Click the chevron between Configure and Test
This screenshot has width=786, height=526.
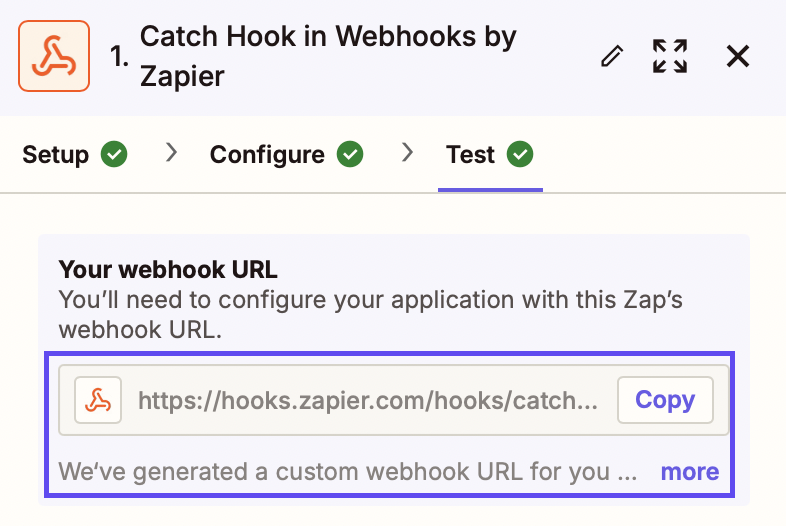408,152
